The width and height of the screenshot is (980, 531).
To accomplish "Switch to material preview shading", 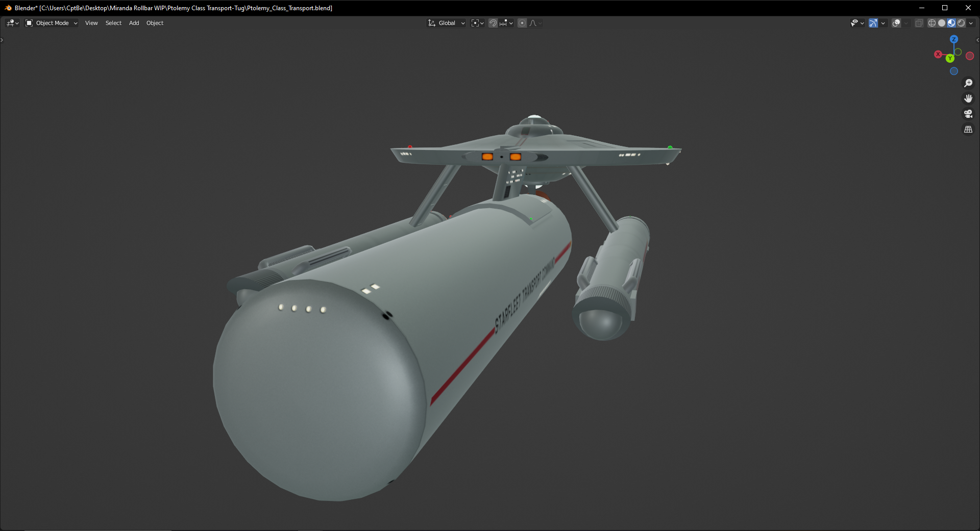I will point(951,23).
